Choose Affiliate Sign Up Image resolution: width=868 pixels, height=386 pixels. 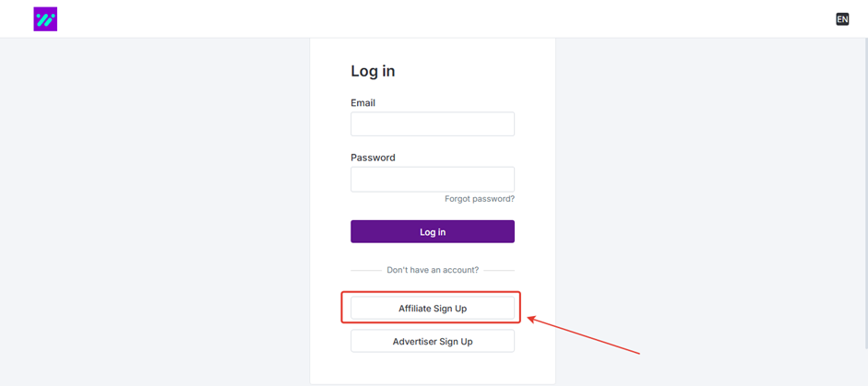pyautogui.click(x=432, y=309)
